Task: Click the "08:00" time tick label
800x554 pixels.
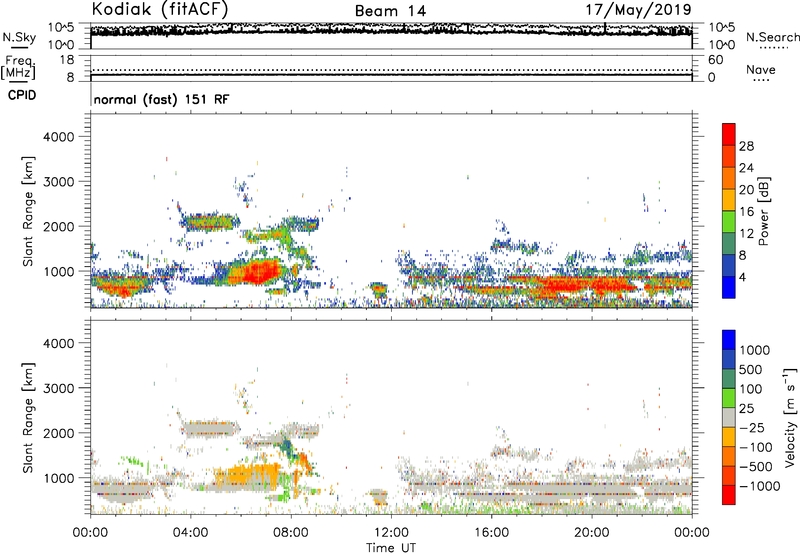Action: click(x=291, y=533)
